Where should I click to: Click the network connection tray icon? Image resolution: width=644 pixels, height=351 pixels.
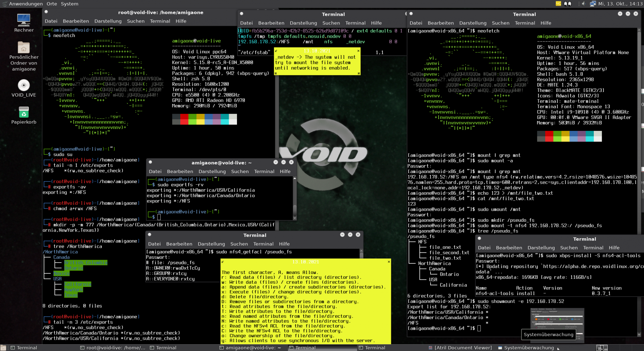click(593, 4)
